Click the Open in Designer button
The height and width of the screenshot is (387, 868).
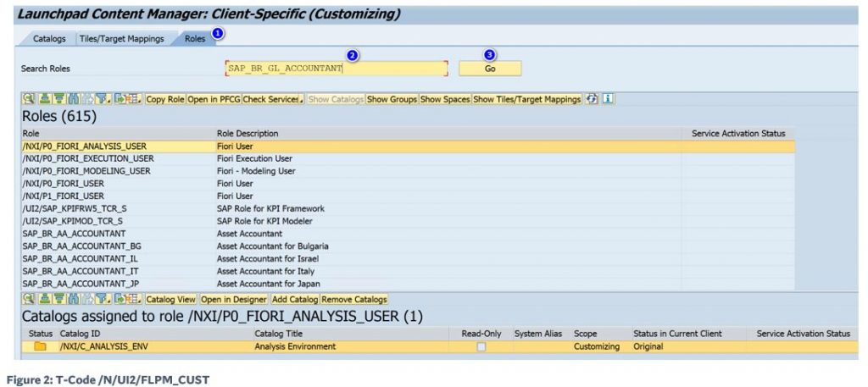tap(234, 299)
